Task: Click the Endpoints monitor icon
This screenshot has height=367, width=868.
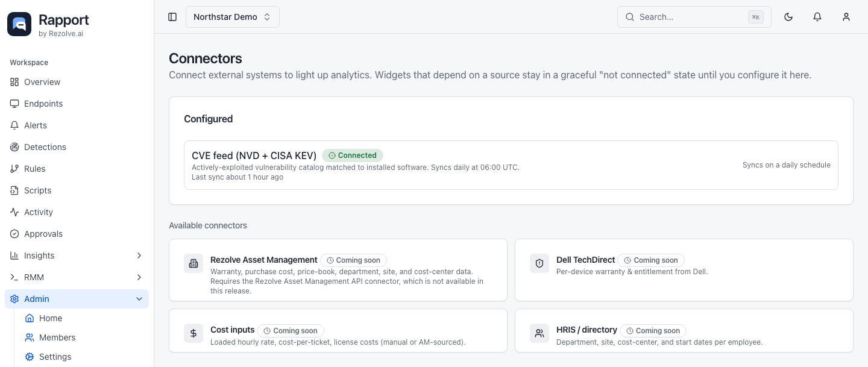Action: pyautogui.click(x=14, y=104)
